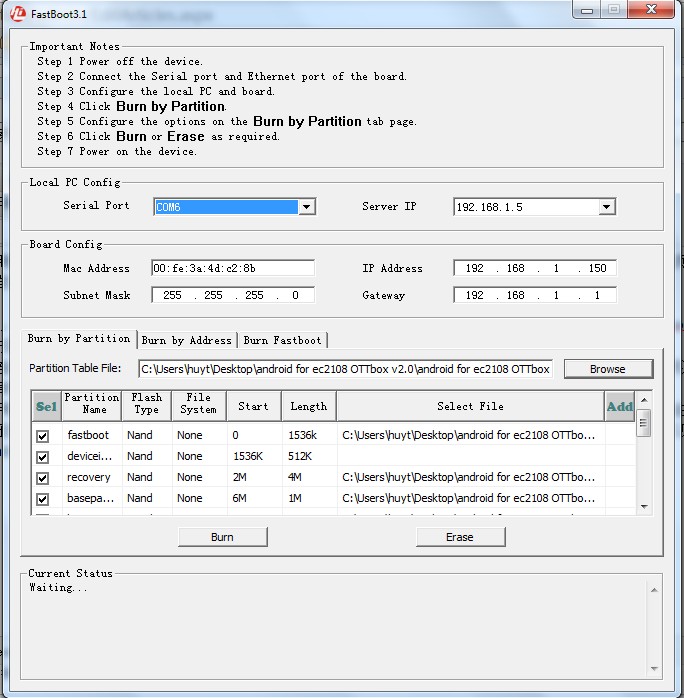Click the Browse button
This screenshot has height=698, width=684.
(x=607, y=369)
